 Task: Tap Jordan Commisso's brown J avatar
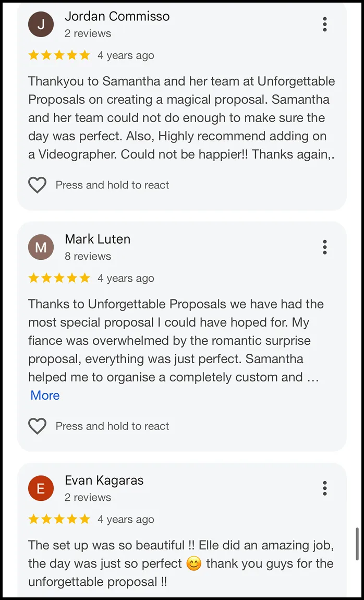tap(41, 25)
